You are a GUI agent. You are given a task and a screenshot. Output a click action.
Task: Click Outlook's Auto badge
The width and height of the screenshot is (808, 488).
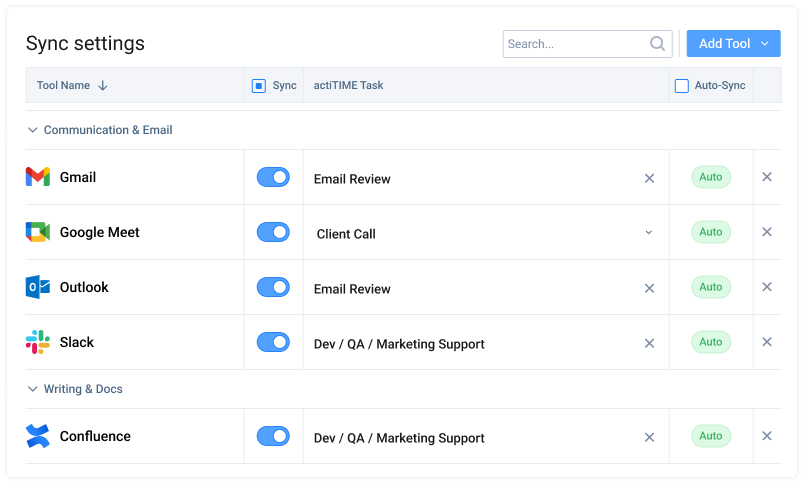pyautogui.click(x=711, y=287)
